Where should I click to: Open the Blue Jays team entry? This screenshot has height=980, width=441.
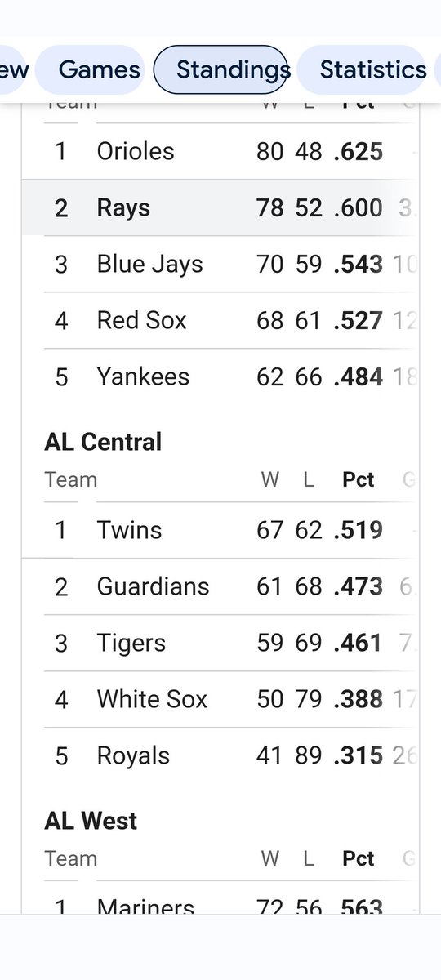click(220, 264)
